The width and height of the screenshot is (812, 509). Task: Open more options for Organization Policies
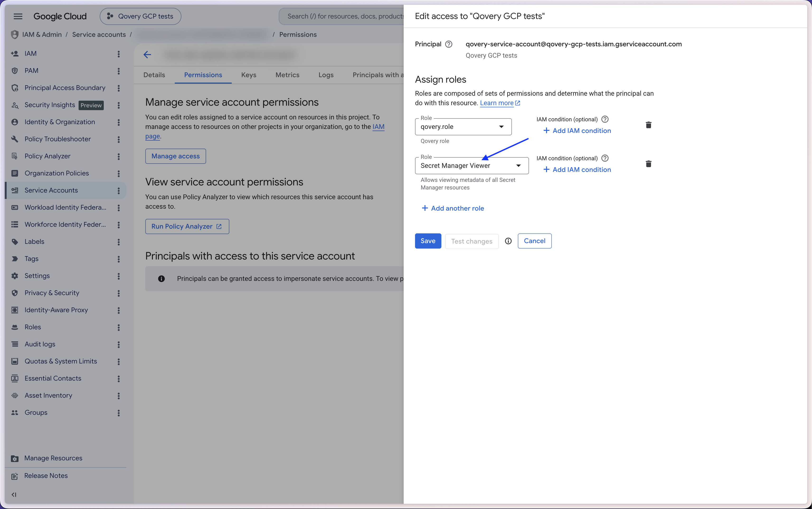pyautogui.click(x=118, y=173)
